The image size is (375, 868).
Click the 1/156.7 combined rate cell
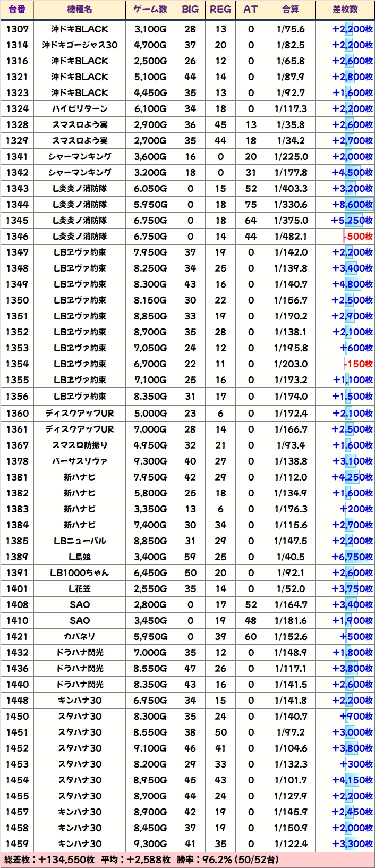(x=291, y=300)
